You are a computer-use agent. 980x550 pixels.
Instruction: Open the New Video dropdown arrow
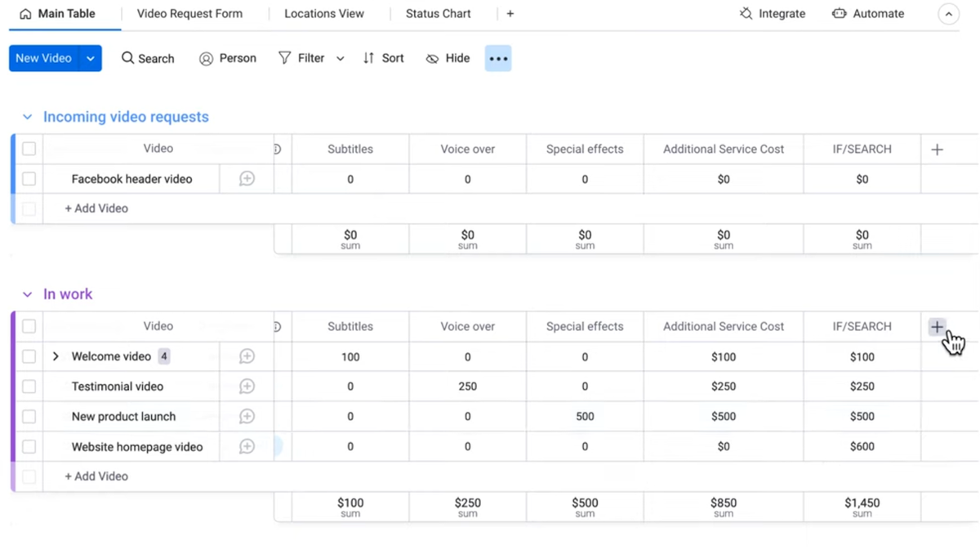[x=91, y=58]
